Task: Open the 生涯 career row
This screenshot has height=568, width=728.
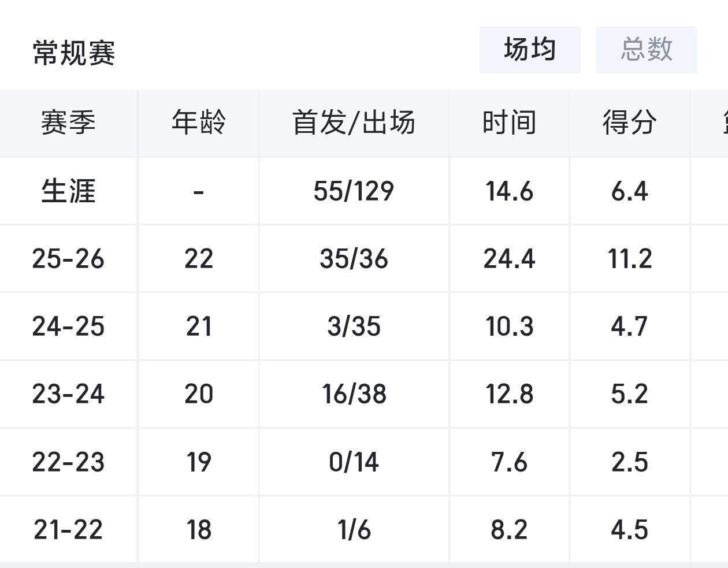Action: point(364,191)
